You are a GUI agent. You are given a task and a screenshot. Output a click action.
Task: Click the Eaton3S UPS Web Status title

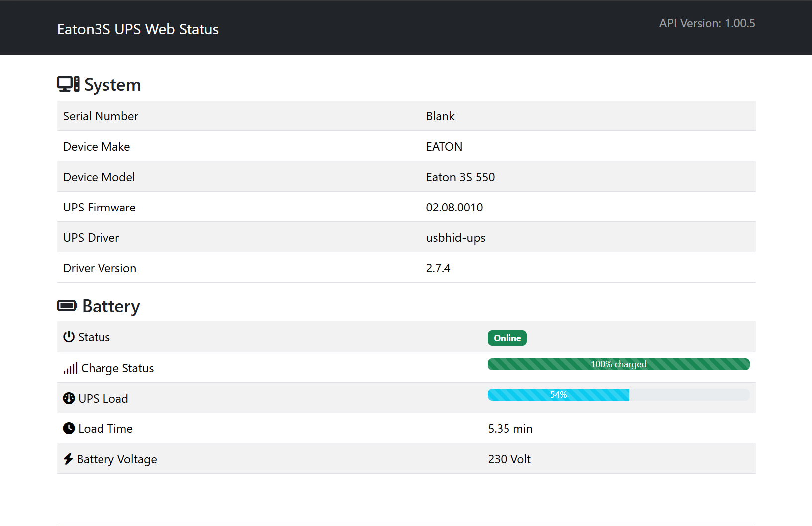138,29
